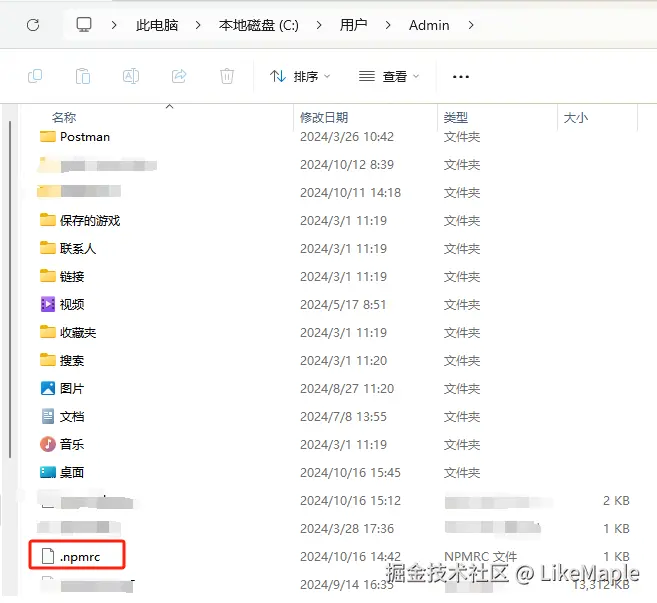Open the 查看 view dropdown

point(389,76)
